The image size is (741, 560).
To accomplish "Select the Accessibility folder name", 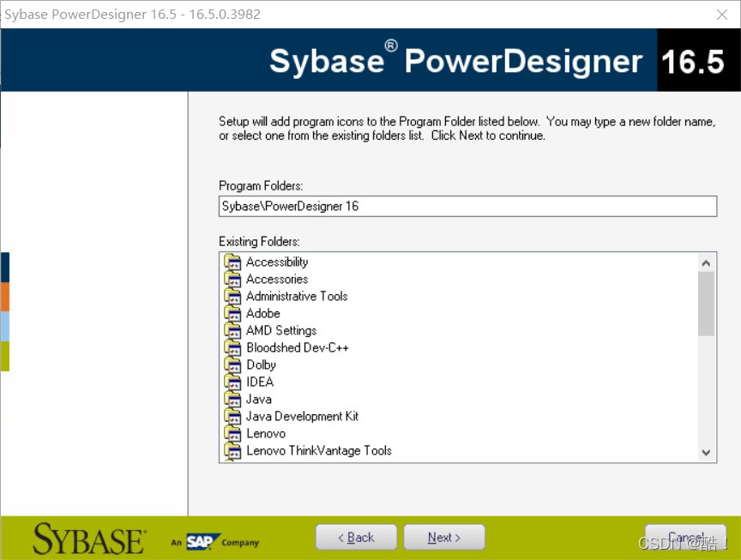I will tap(277, 262).
